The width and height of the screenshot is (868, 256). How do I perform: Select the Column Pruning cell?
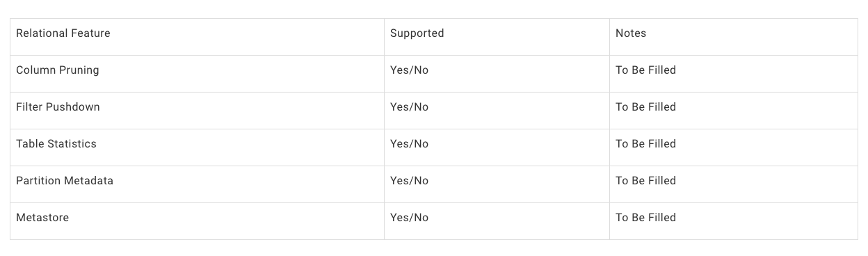point(197,74)
